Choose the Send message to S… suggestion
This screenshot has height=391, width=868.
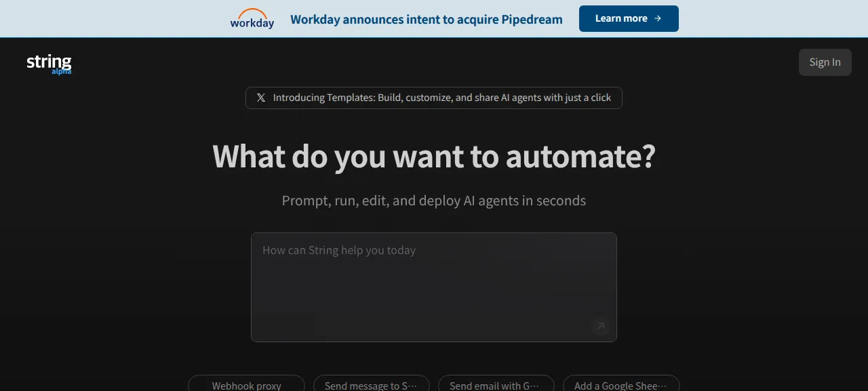pyautogui.click(x=371, y=385)
